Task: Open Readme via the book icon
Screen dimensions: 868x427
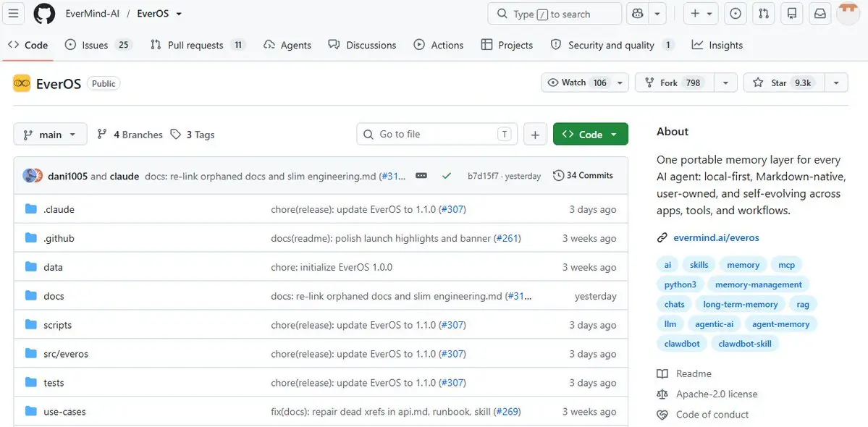Action: (x=662, y=374)
